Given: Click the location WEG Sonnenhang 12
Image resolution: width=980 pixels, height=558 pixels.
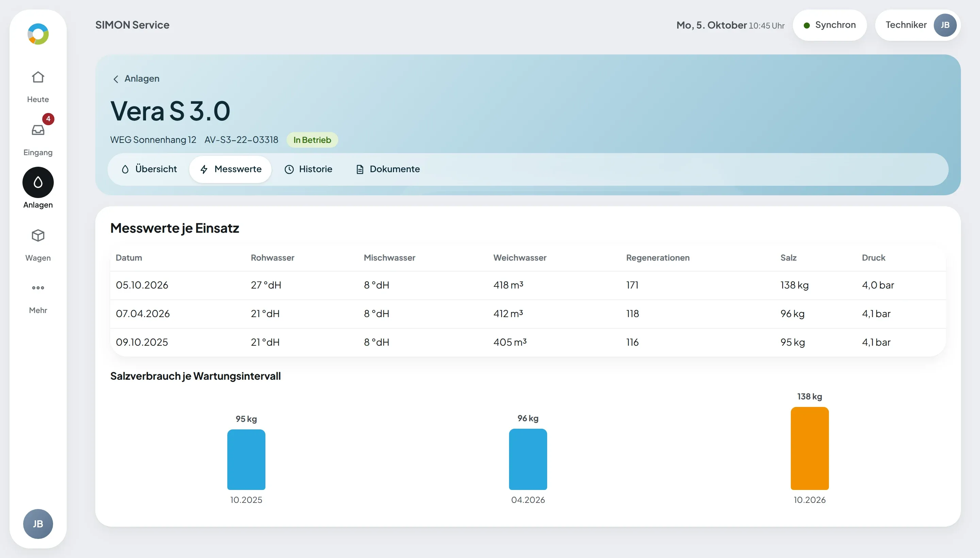Looking at the screenshot, I should [153, 140].
